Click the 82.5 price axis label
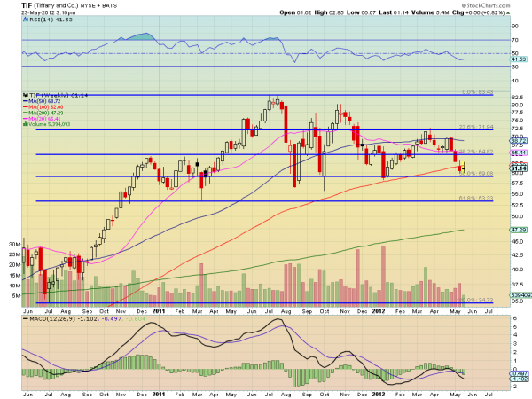The width and height of the screenshot is (532, 399). click(x=518, y=98)
